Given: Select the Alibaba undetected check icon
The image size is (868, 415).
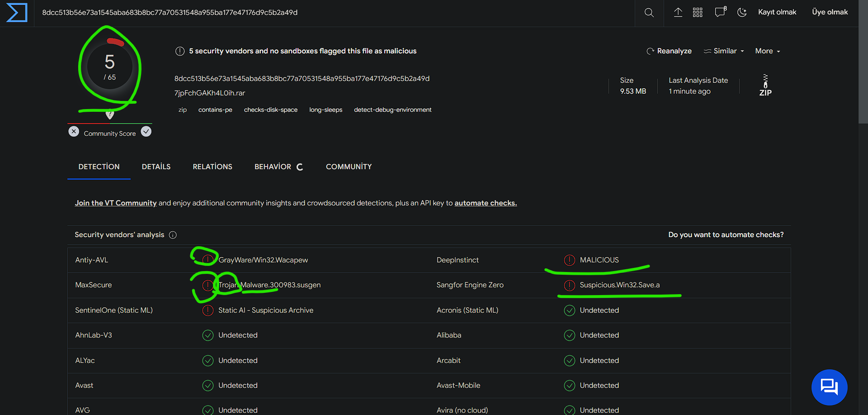Looking at the screenshot, I should coord(570,335).
